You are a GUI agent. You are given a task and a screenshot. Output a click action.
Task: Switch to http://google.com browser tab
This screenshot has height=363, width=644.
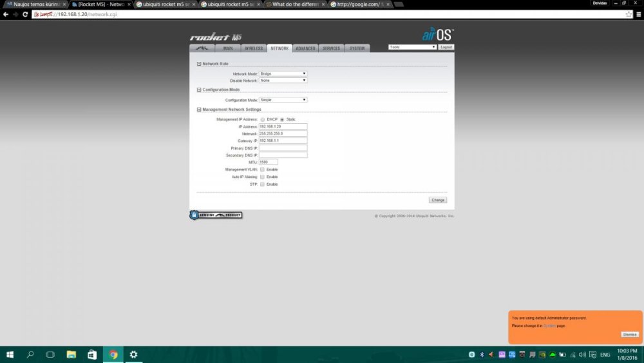(x=360, y=4)
